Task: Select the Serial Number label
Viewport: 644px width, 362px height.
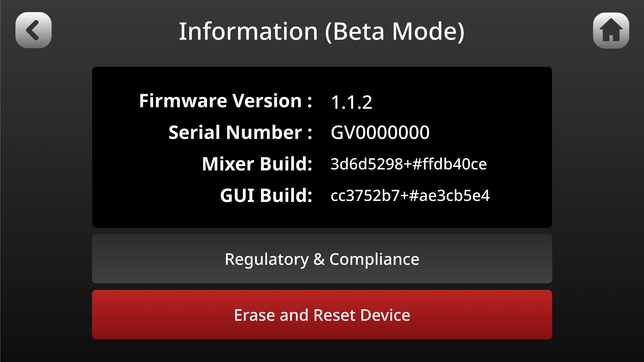Action: click(241, 132)
